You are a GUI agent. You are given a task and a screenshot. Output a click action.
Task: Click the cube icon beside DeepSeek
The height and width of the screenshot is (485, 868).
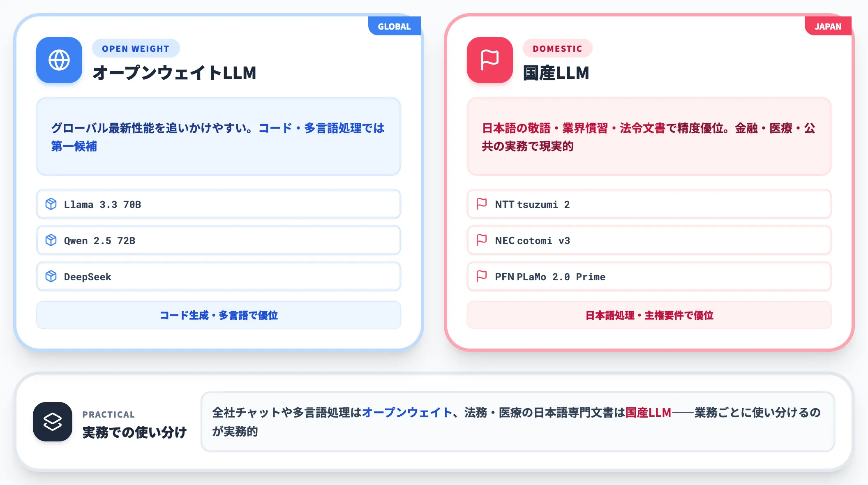(x=51, y=276)
